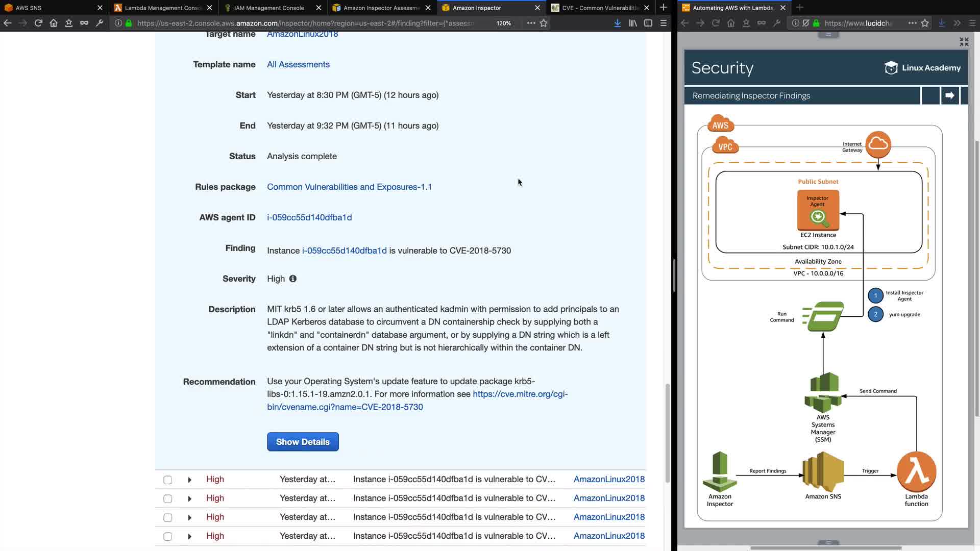
Task: Check the second High finding row checkbox
Action: click(168, 498)
